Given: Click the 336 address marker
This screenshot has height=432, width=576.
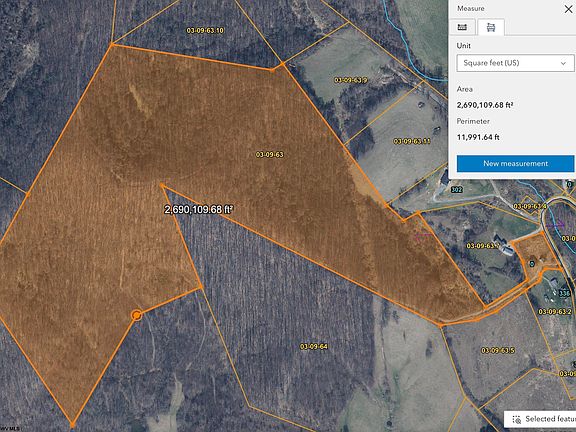Looking at the screenshot, I should click(x=565, y=293).
